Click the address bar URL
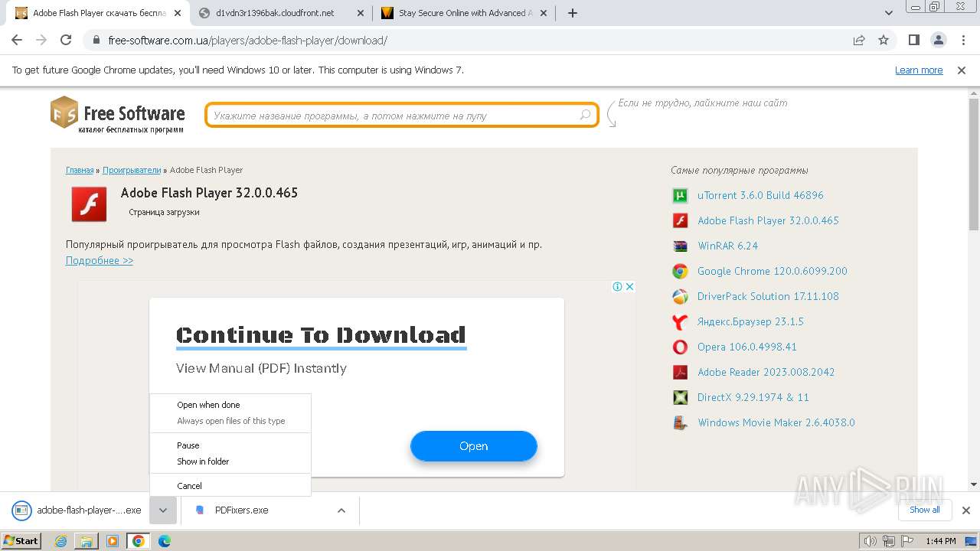The height and width of the screenshot is (551, 980). [x=247, y=41]
